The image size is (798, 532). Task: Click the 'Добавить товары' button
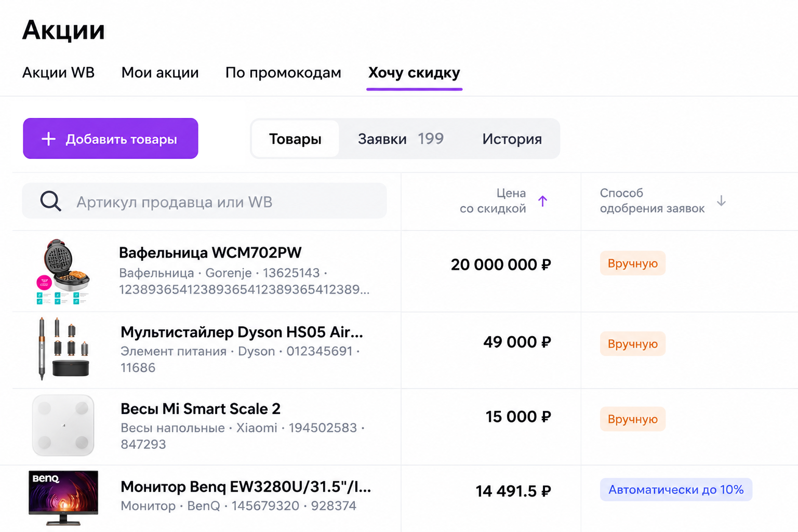coord(111,138)
